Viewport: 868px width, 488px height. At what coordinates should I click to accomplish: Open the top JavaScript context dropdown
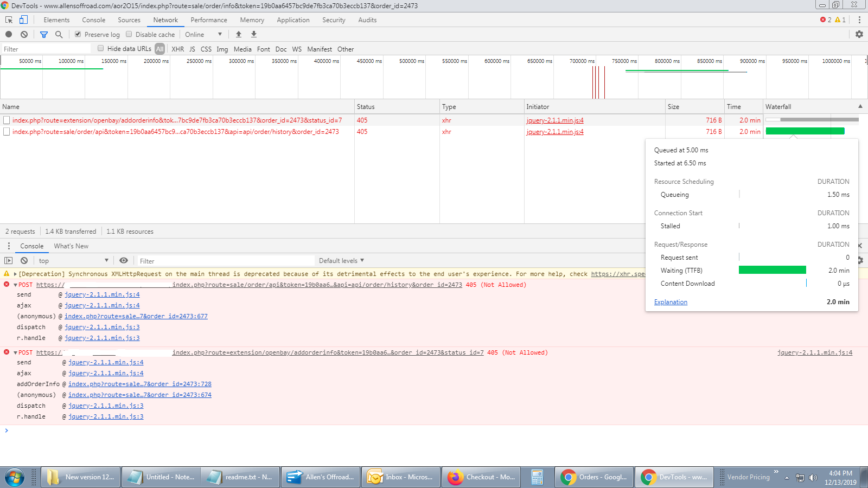73,260
